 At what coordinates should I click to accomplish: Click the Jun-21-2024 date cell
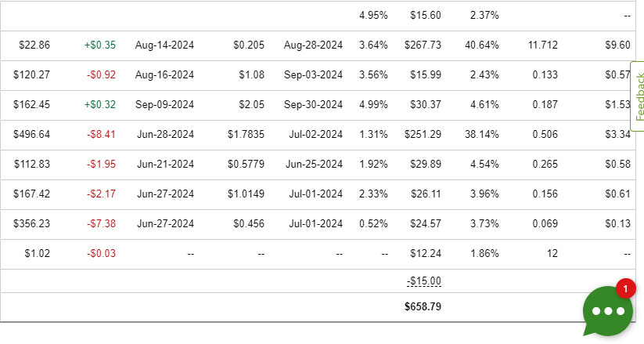click(x=164, y=164)
